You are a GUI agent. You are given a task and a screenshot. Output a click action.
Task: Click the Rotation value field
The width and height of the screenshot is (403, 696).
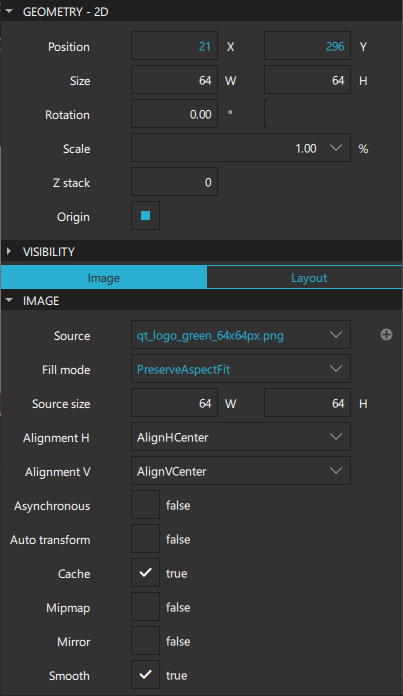pyautogui.click(x=174, y=114)
